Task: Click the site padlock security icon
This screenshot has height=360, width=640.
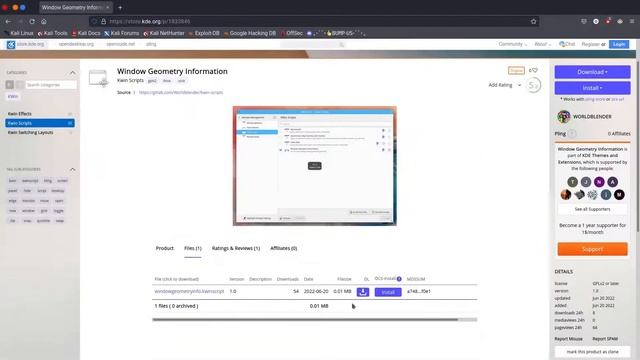Action: 103,21
